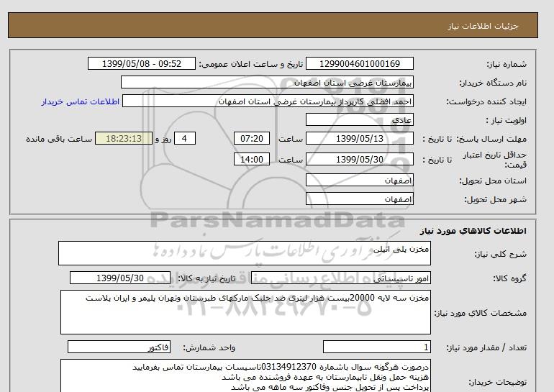
Task: Click the label تاریخ و ساعت اعلان عمومی
Action: pos(251,64)
